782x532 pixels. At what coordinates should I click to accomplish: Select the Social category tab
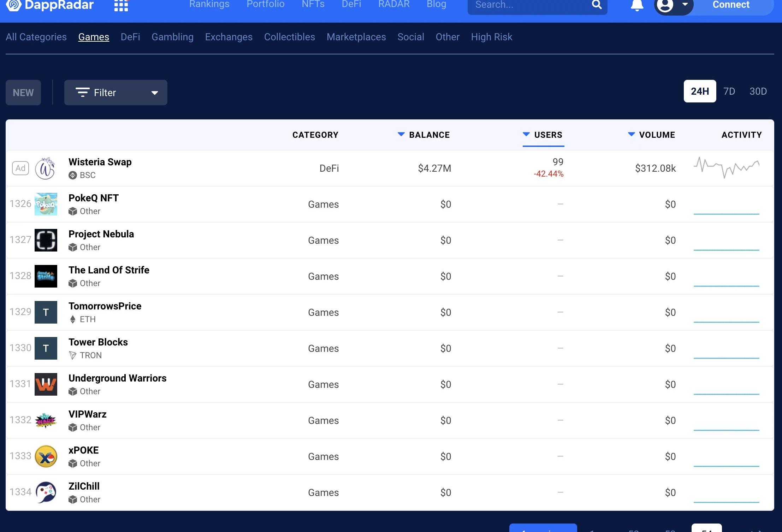411,37
